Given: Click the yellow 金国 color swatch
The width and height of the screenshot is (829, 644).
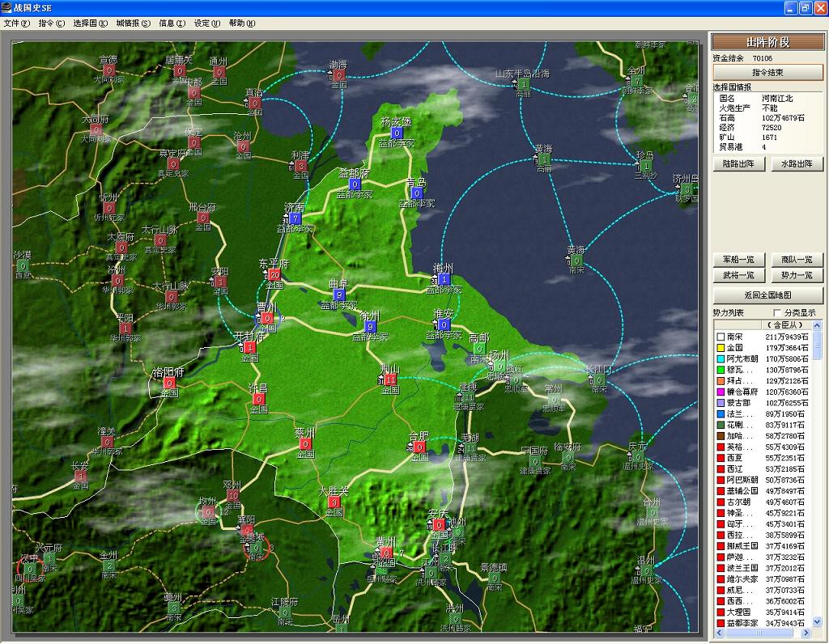Looking at the screenshot, I should click(x=719, y=348).
